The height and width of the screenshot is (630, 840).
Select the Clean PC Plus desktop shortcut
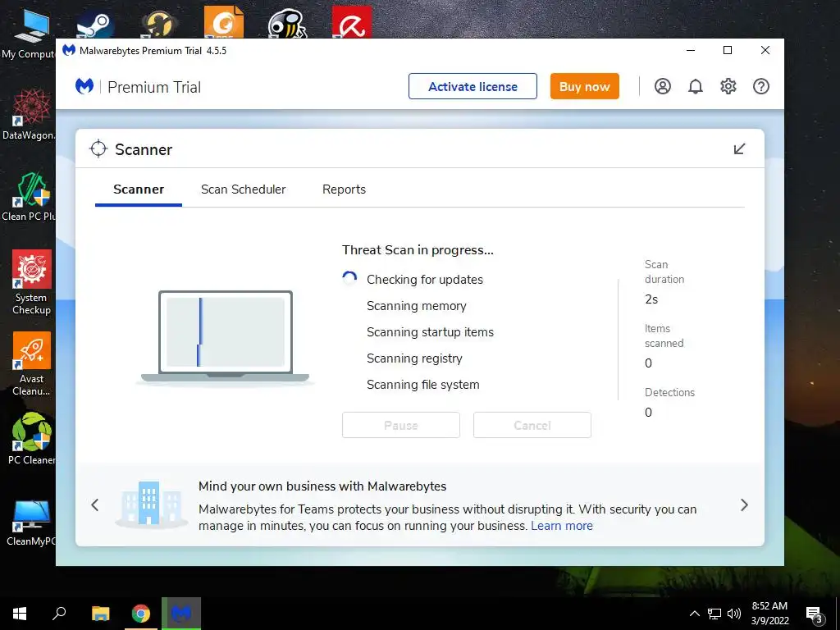[30, 196]
